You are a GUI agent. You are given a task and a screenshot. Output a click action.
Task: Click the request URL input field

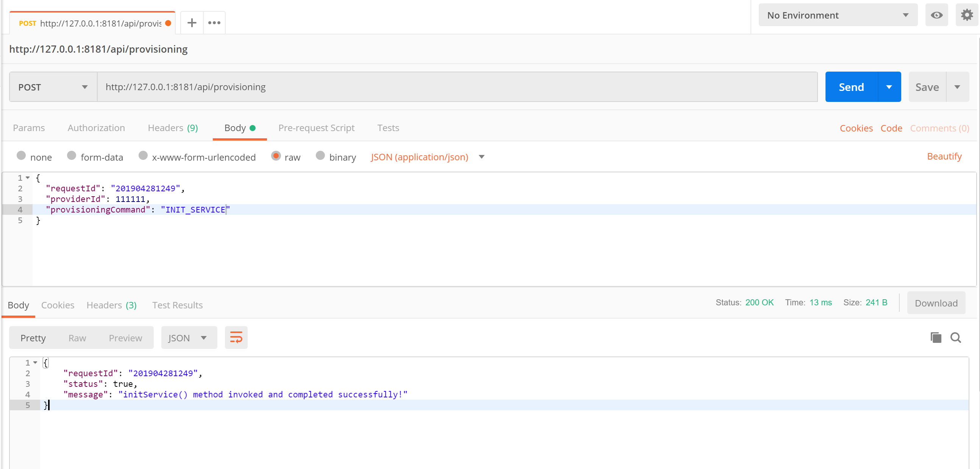tap(457, 87)
